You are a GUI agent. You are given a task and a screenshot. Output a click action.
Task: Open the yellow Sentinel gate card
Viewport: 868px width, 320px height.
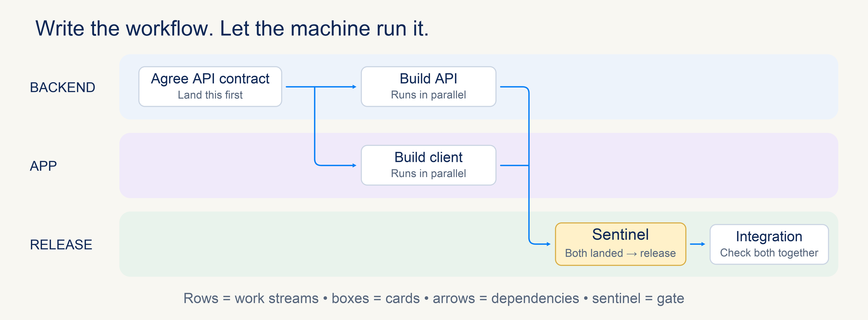[x=620, y=244]
